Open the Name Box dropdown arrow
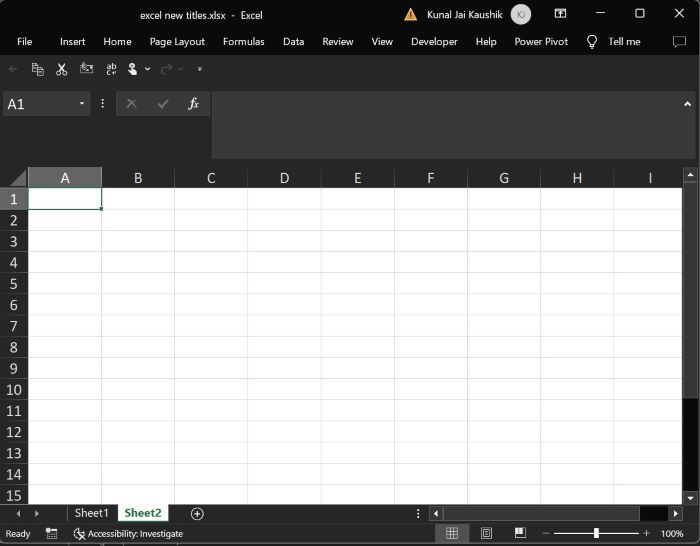The height and width of the screenshot is (546, 700). (x=82, y=104)
